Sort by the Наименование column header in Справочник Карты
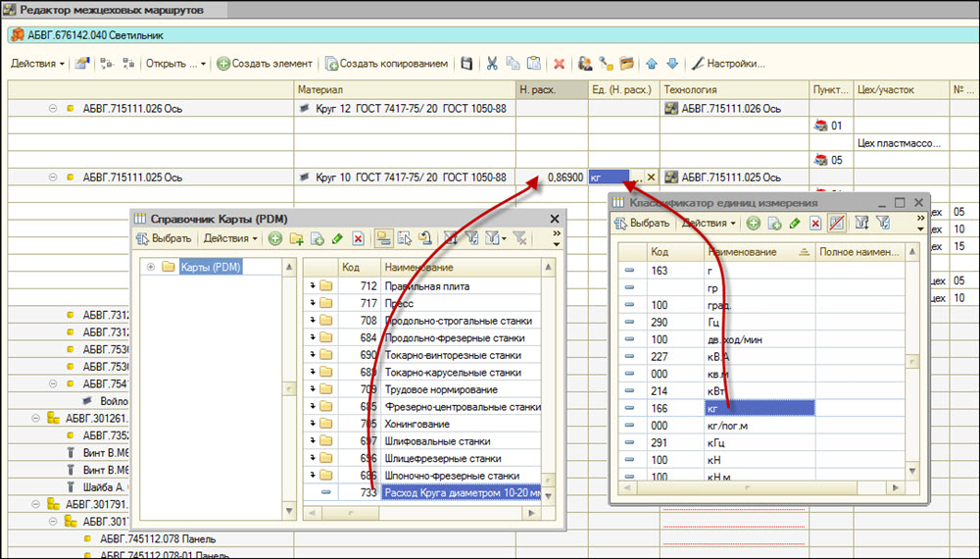Image resolution: width=980 pixels, height=559 pixels. click(461, 267)
